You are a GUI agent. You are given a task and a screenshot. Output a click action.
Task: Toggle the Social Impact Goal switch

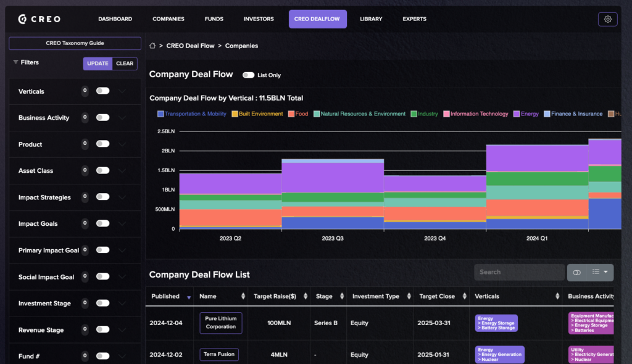coord(103,276)
